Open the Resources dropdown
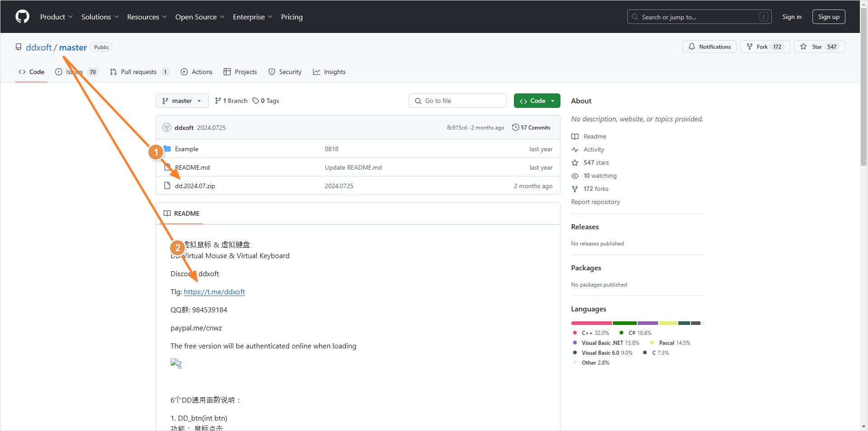This screenshot has width=868, height=431. (x=147, y=17)
